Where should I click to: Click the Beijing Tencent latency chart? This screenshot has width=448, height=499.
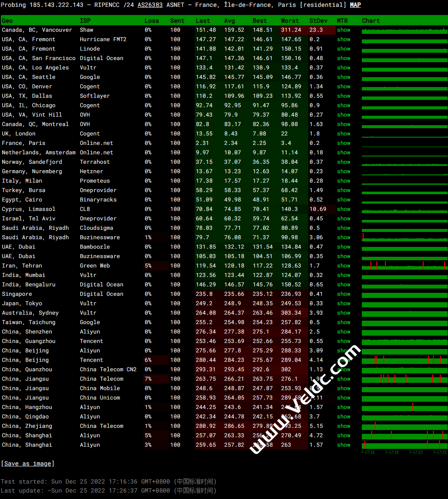click(x=404, y=360)
